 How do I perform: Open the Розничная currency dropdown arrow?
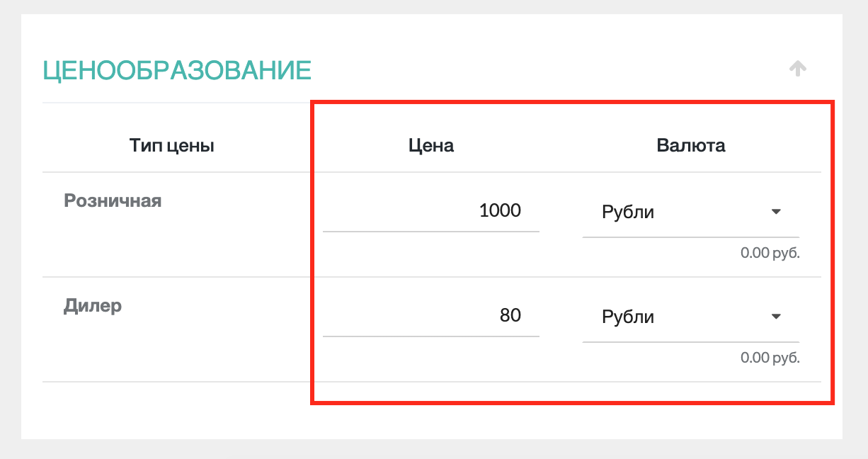[776, 212]
